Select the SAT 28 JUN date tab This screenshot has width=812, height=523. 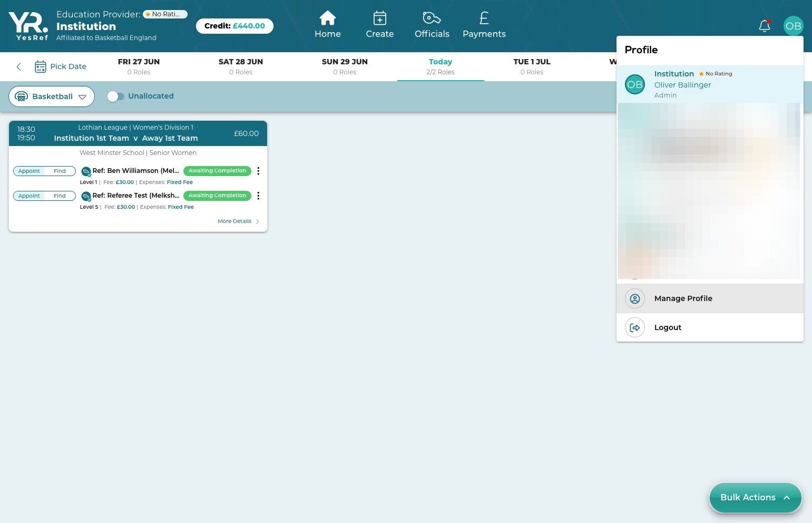tap(241, 66)
